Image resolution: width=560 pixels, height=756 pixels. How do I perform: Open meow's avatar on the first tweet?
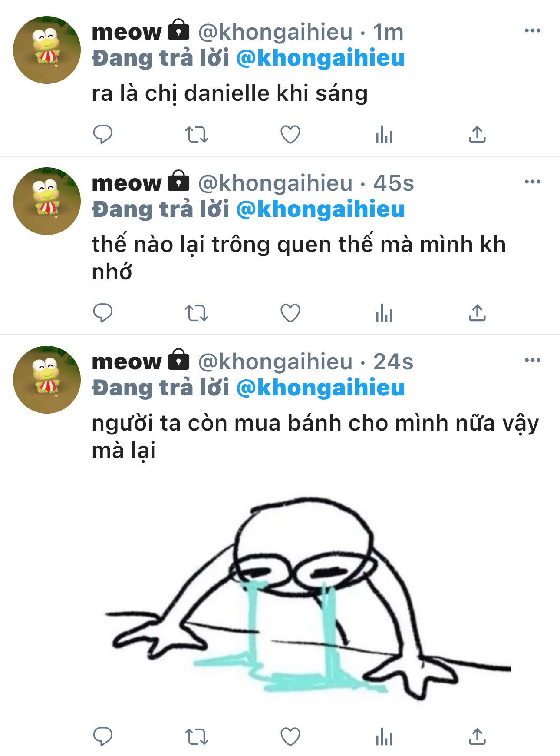click(47, 50)
